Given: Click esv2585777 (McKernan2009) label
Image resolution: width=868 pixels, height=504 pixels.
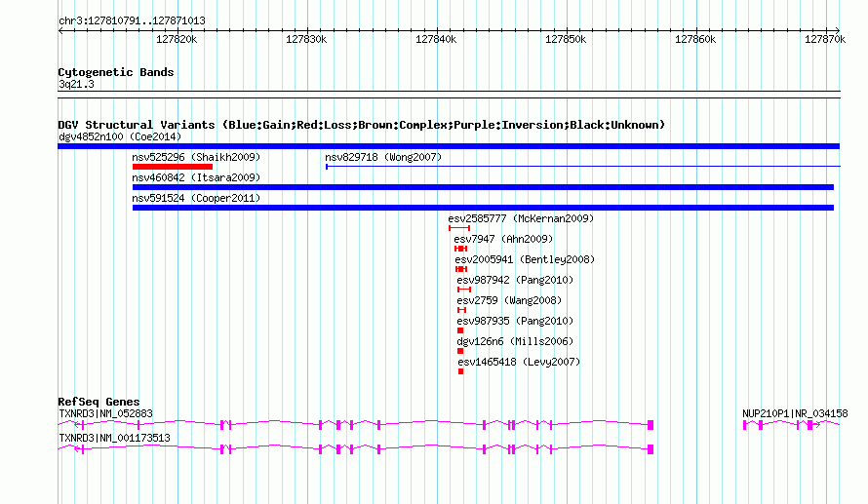Looking at the screenshot, I should (x=521, y=218).
